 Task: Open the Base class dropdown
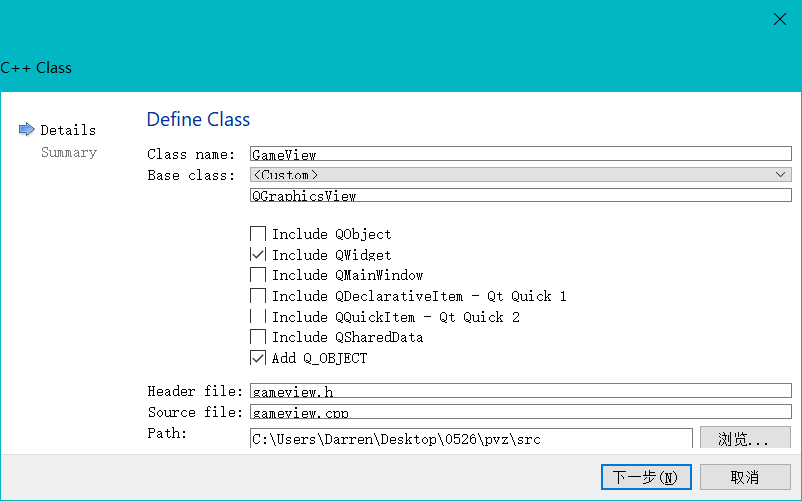click(x=521, y=175)
